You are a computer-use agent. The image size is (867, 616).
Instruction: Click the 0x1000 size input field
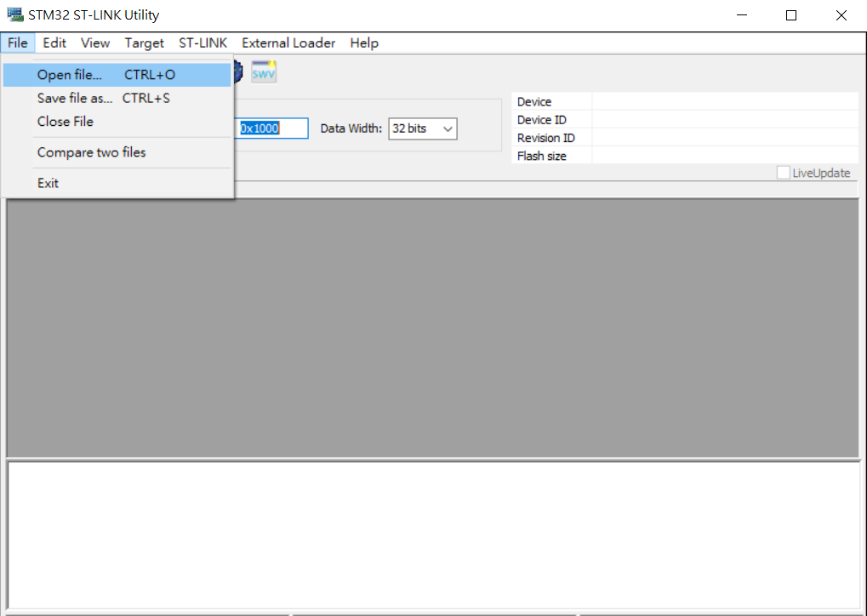(271, 128)
